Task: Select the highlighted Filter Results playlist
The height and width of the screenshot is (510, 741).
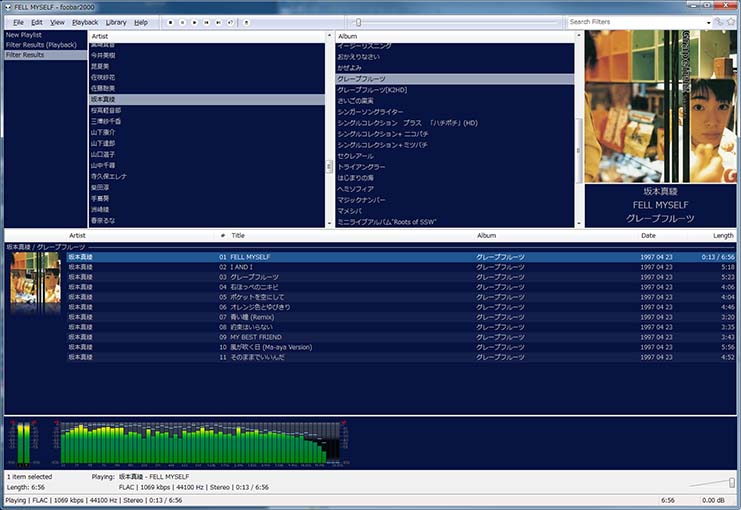Action: pos(45,55)
